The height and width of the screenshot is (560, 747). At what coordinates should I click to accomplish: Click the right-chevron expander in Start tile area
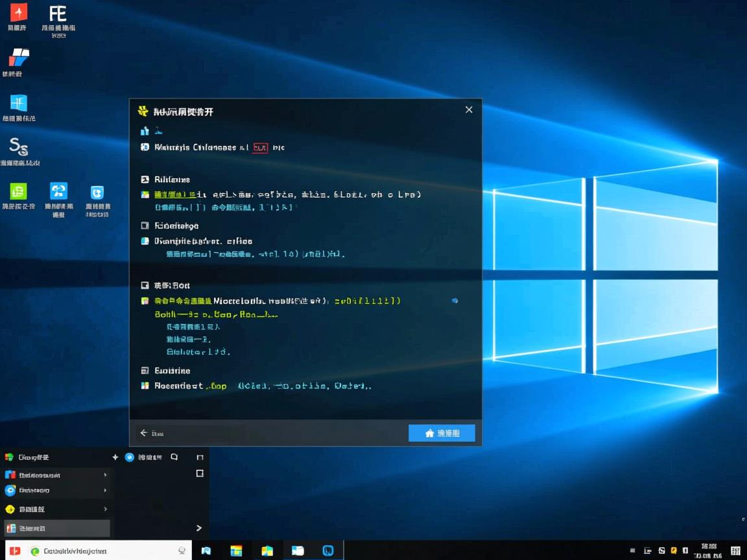tap(199, 528)
